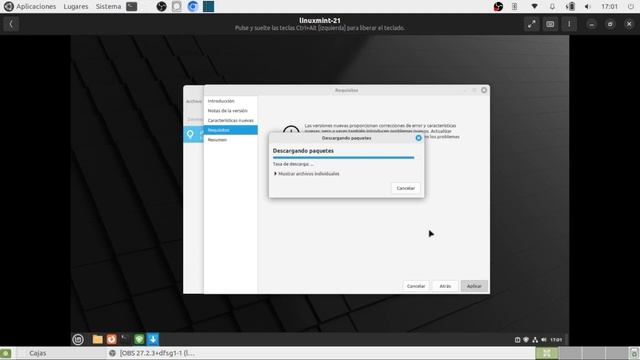Open the blue circular browser launcher
Image resolution: width=640 pixels, height=360 pixels.
(193, 7)
